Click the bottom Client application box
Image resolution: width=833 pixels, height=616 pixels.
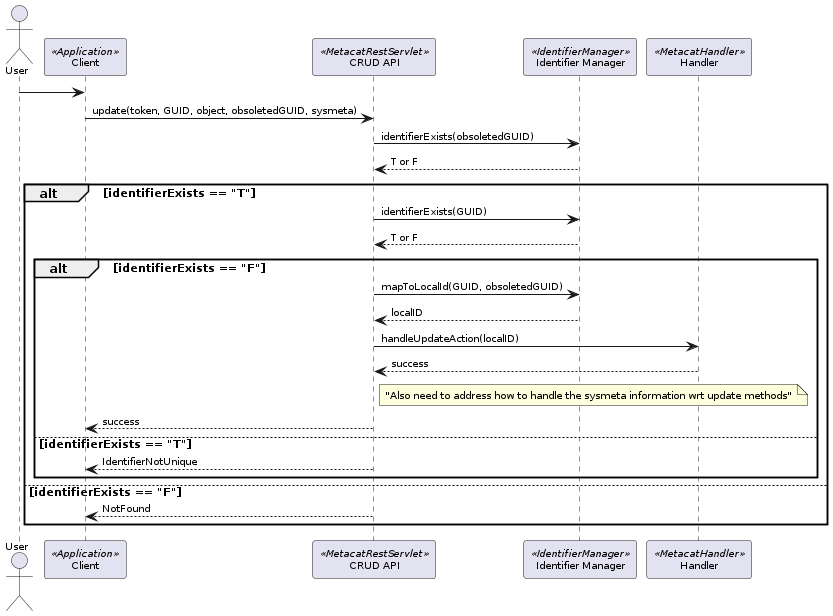coord(85,559)
